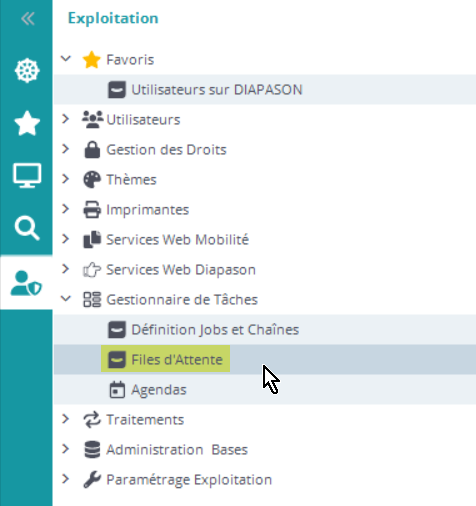Viewport: 476px width, 506px height.
Task: Expand Administration Bases chevron
Action: [66, 449]
